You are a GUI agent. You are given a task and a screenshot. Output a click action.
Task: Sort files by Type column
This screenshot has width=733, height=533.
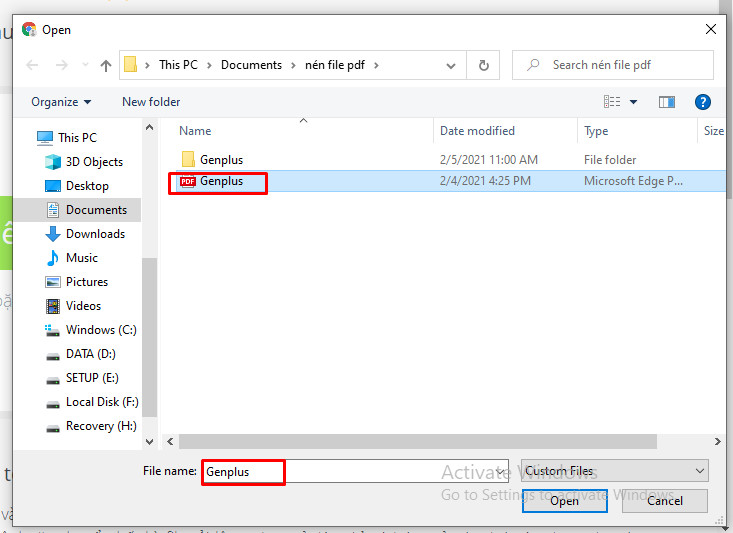(x=596, y=131)
